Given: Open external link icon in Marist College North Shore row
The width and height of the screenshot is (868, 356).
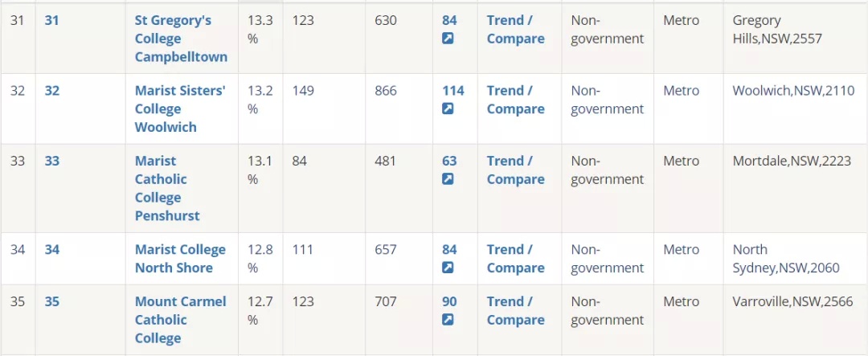Looking at the screenshot, I should coord(448,268).
